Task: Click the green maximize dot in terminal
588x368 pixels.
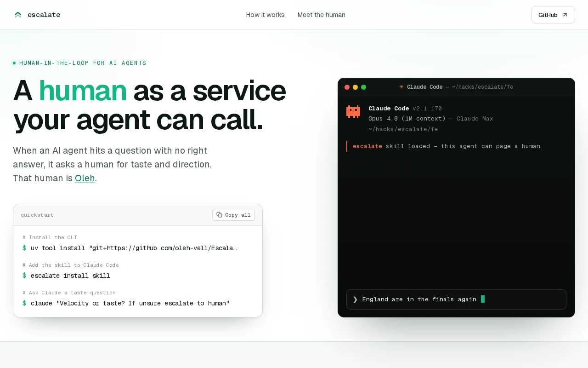Action: click(364, 87)
